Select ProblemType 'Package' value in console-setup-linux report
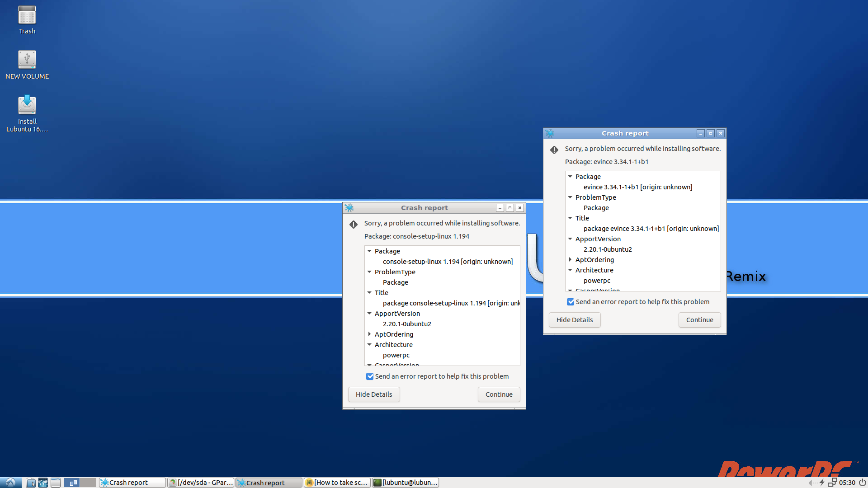 [395, 282]
